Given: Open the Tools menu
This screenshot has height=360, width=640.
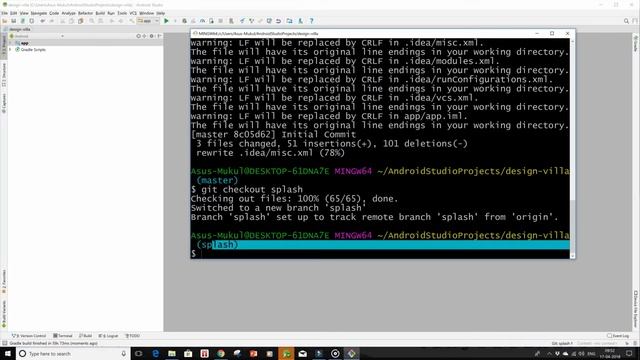Looking at the screenshot, I should click(x=122, y=13).
